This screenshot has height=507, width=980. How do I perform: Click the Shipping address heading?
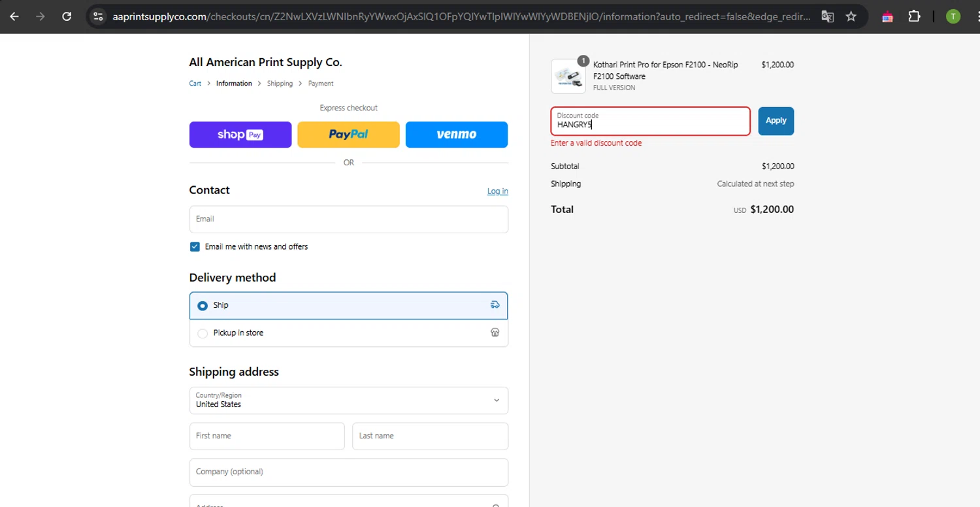click(x=234, y=372)
